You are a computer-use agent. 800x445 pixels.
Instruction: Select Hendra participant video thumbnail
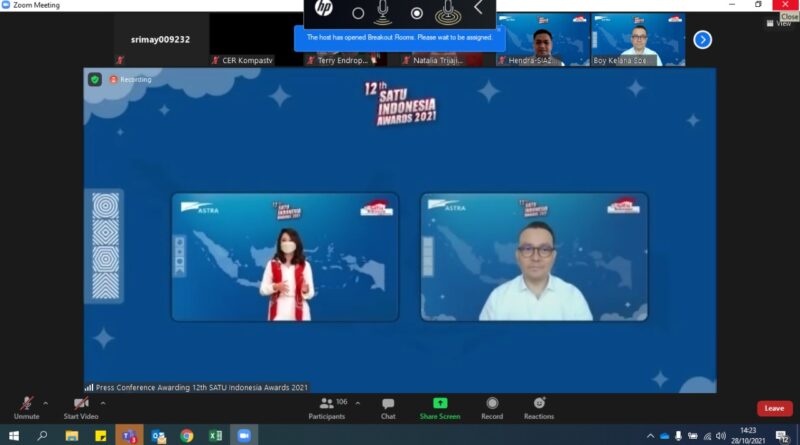[x=543, y=40]
